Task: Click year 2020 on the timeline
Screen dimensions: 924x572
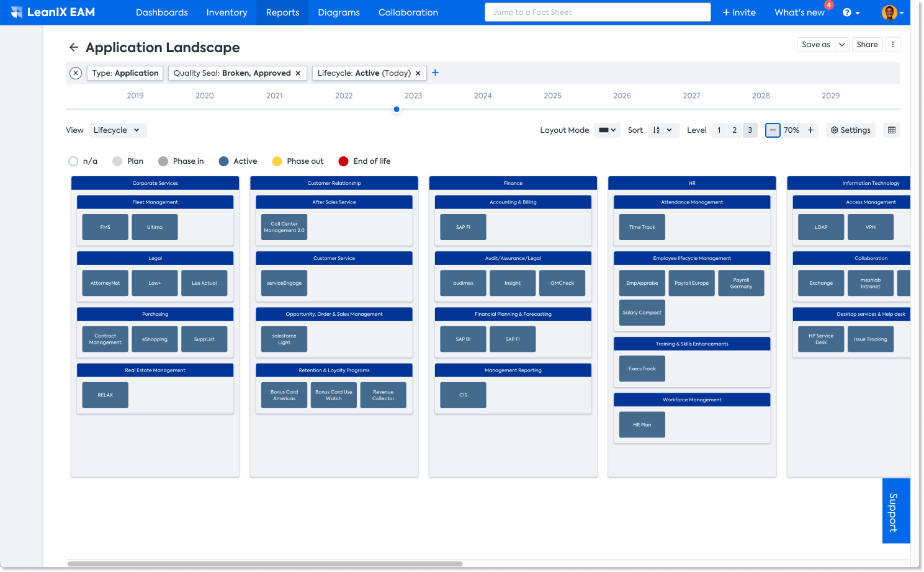Action: click(205, 96)
